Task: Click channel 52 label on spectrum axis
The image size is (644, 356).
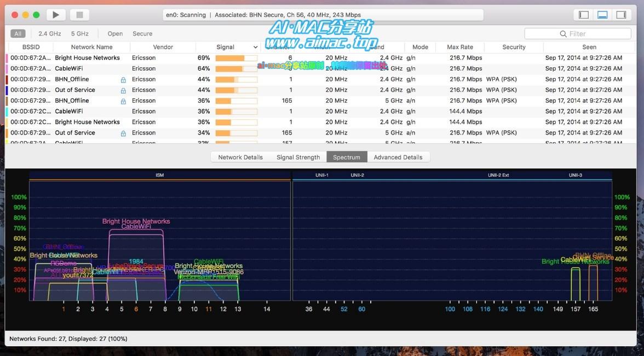Action: click(x=344, y=310)
